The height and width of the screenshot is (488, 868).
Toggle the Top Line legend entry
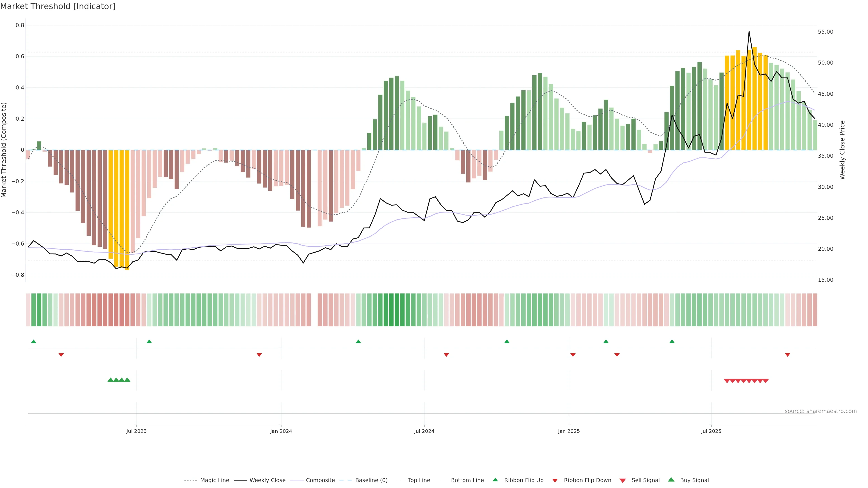419,480
